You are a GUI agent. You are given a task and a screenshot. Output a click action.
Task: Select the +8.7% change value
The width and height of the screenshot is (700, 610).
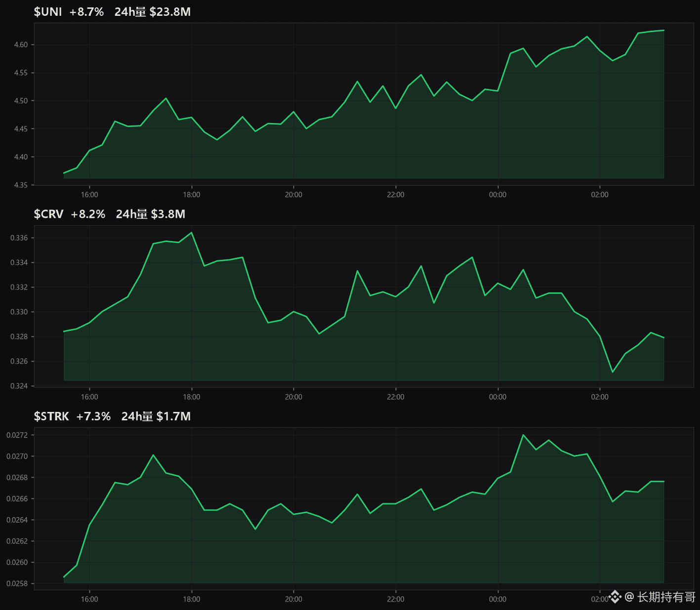(86, 12)
